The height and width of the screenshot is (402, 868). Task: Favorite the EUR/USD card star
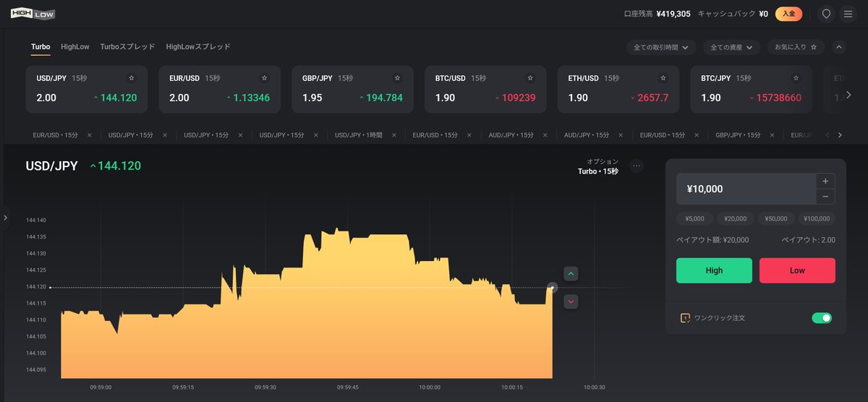(x=264, y=77)
